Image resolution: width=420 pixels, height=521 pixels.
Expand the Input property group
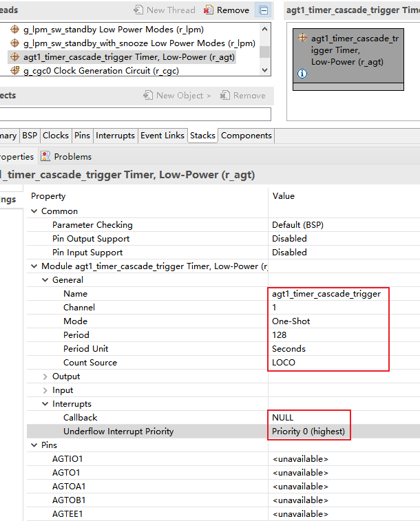point(45,390)
